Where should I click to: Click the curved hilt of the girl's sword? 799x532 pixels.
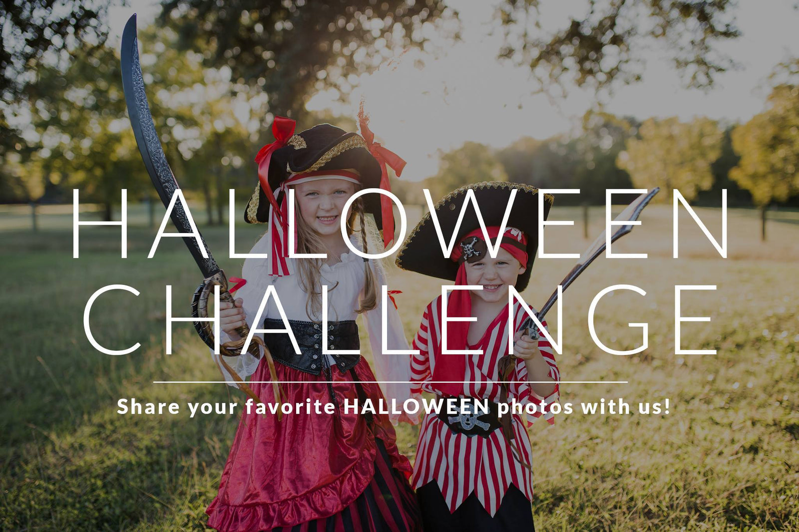(216, 314)
